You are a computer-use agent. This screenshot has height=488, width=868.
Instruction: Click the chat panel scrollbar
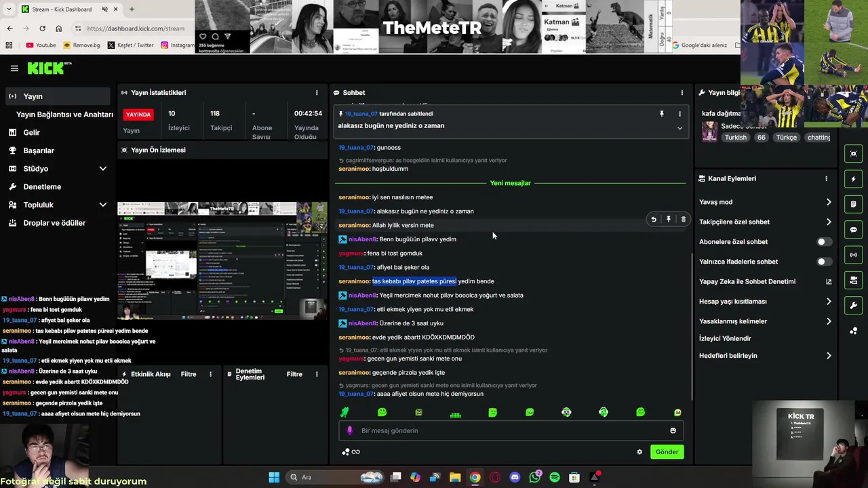coord(690,325)
